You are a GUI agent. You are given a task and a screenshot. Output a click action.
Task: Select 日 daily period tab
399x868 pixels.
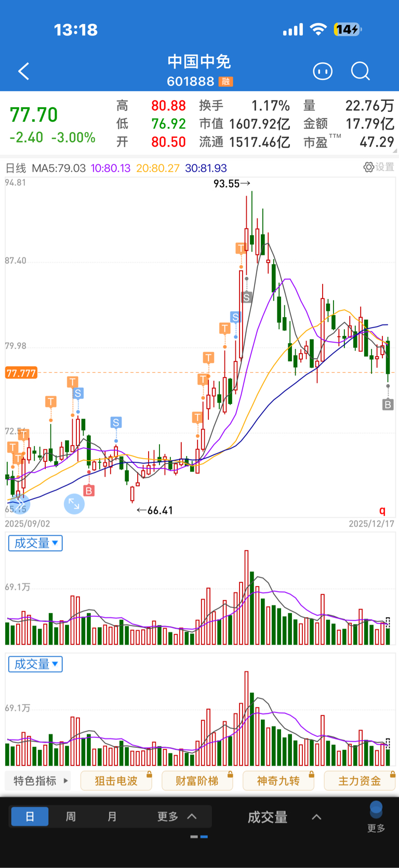tap(30, 817)
